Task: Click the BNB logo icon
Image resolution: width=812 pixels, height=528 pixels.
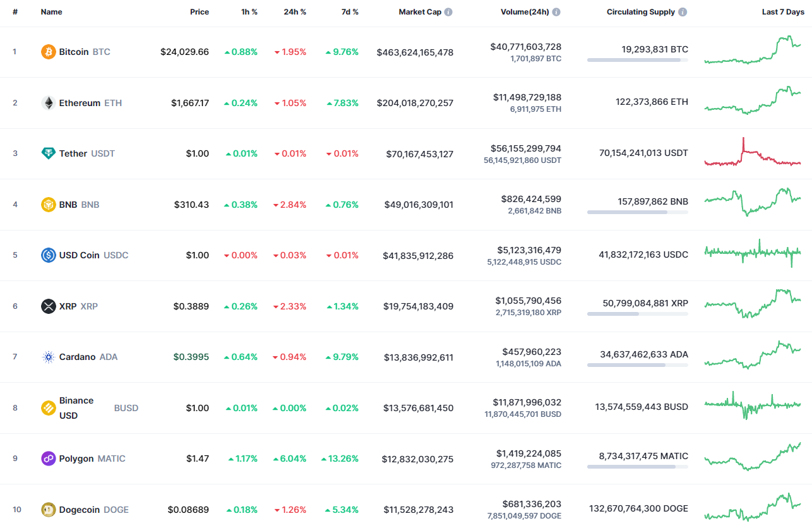Action: pos(48,205)
